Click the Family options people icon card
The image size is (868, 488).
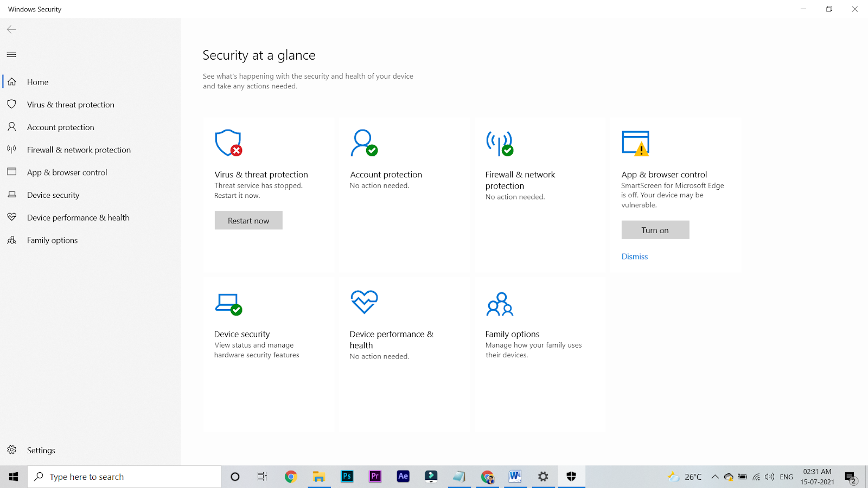coord(500,304)
